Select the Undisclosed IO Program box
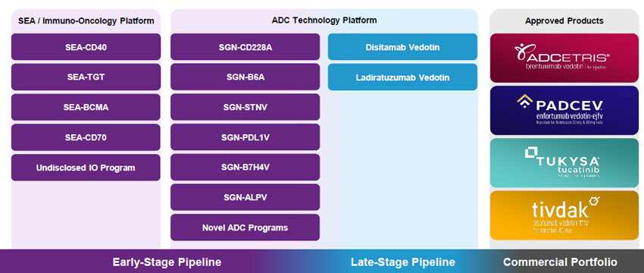644x273 pixels. coord(86,168)
